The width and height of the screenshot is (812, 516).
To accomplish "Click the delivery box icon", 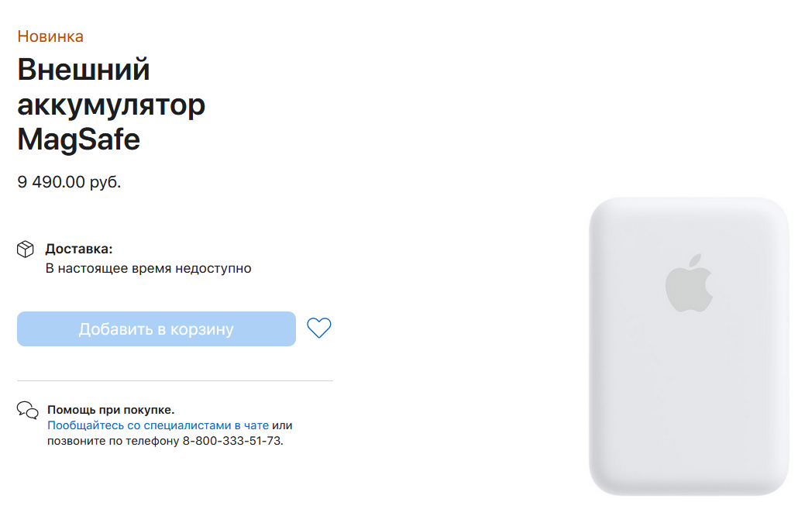I will click(x=26, y=249).
